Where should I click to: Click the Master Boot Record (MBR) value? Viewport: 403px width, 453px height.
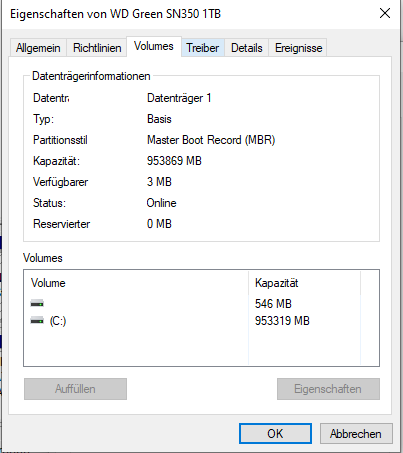[x=211, y=140]
